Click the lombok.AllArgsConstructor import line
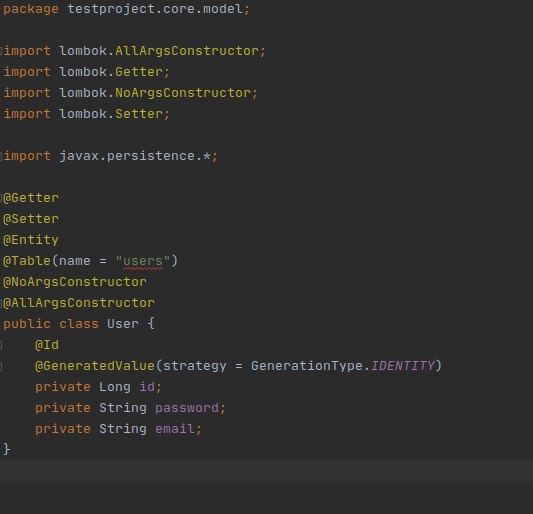The height and width of the screenshot is (514, 533). pyautogui.click(x=134, y=51)
